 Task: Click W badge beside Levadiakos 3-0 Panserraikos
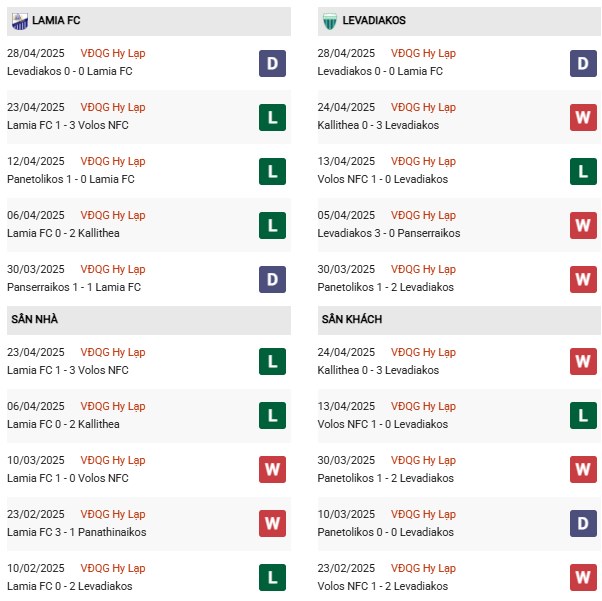584,225
